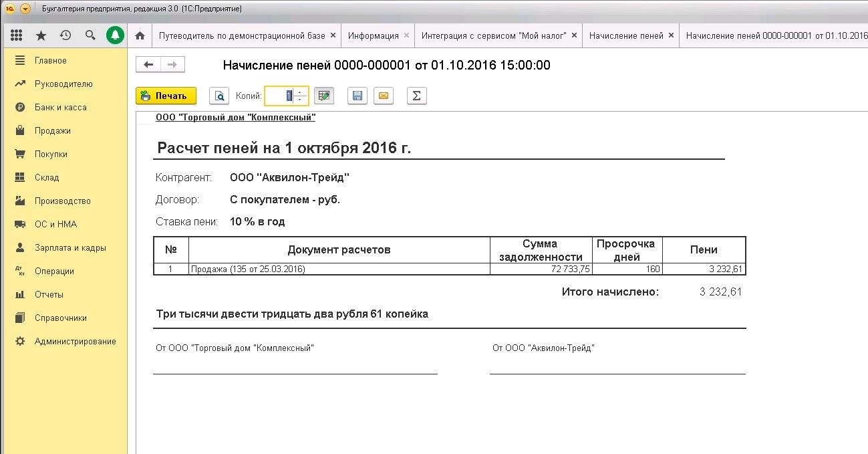Image resolution: width=868 pixels, height=454 pixels.
Task: Open the functions menu grid icon
Action: [x=17, y=35]
